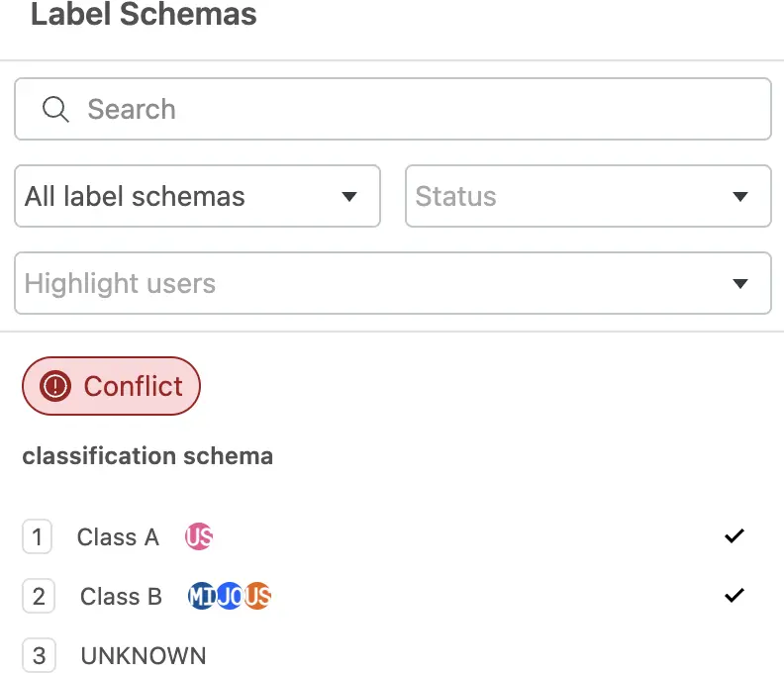The width and height of the screenshot is (784, 673).
Task: Select the Class A label row
Action: coord(385,536)
